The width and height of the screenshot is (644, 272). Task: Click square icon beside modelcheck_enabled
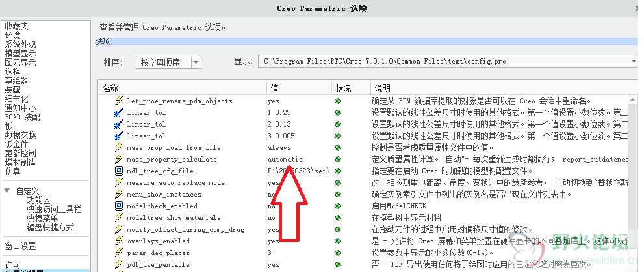click(119, 206)
